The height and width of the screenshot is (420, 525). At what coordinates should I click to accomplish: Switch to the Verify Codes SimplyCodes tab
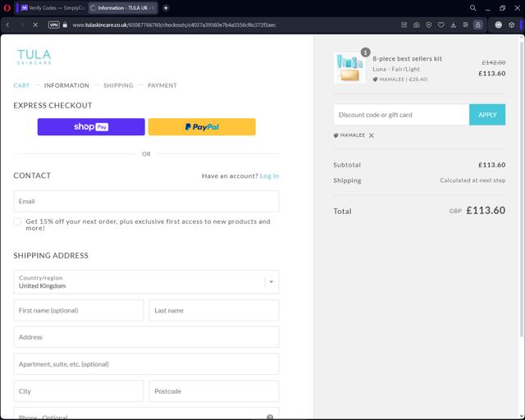52,8
